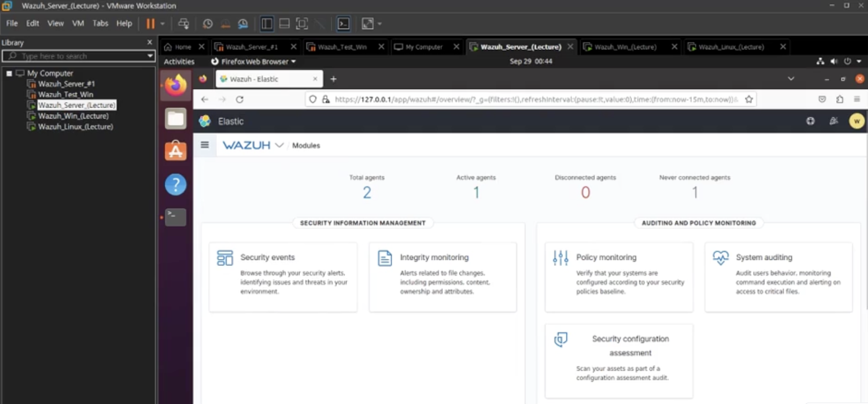Viewport: 868px width, 404px height.
Task: Open Terminal from the Ubuntu dock
Action: (x=176, y=217)
